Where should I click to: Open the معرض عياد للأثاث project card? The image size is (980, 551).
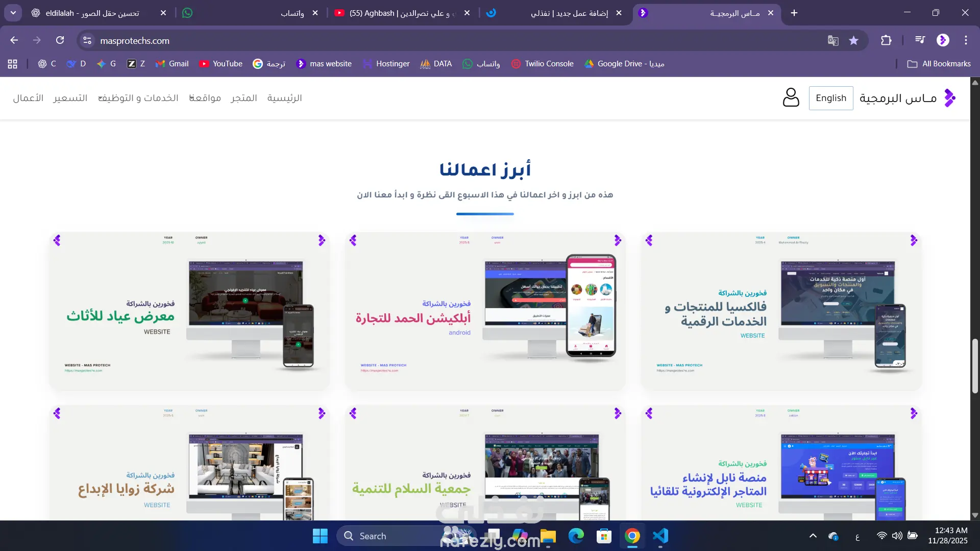pos(189,312)
